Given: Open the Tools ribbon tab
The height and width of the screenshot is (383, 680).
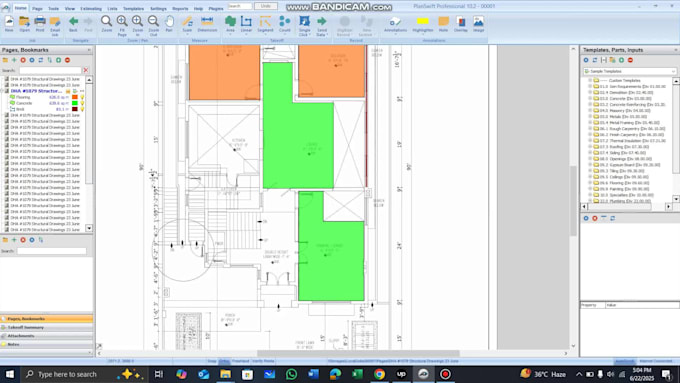Looking at the screenshot, I should pyautogui.click(x=53, y=9).
